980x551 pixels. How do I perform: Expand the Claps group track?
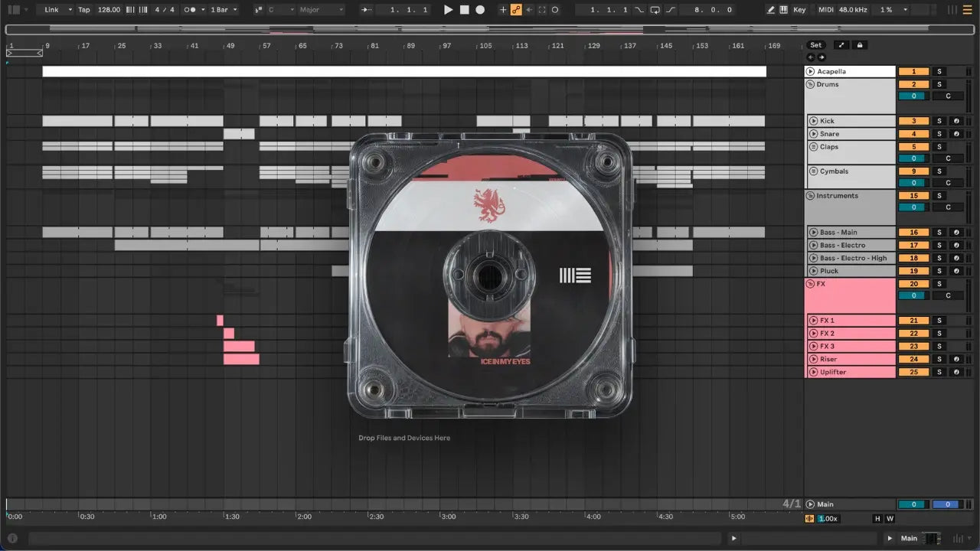tap(814, 147)
